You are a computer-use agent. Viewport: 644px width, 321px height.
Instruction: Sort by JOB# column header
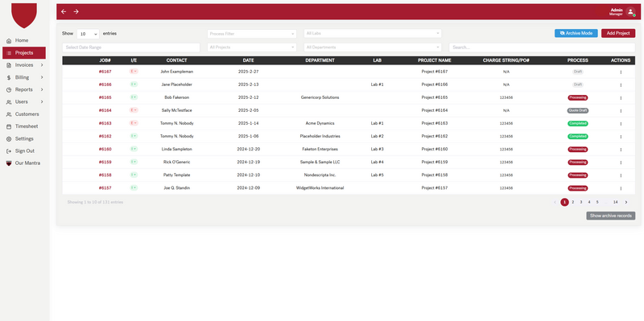point(105,60)
